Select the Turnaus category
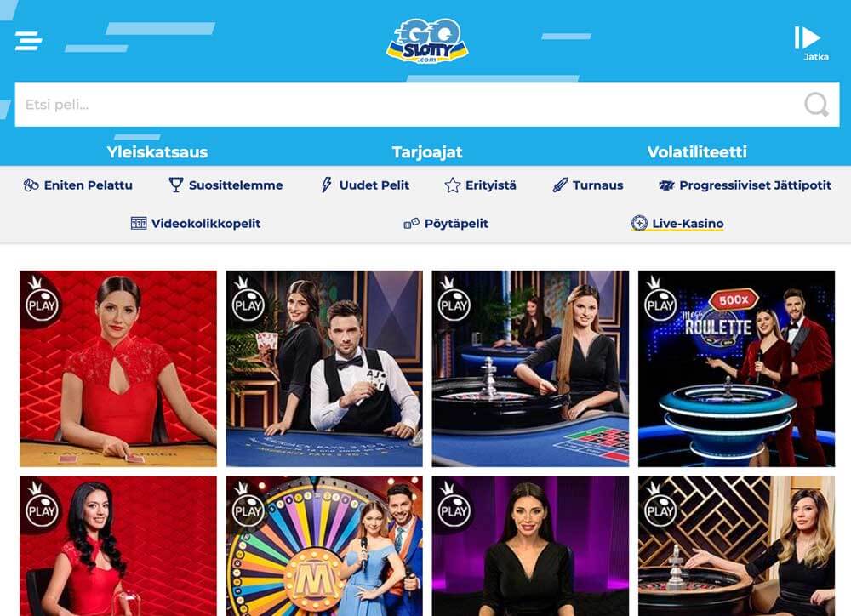851x616 pixels. pyautogui.click(x=588, y=185)
